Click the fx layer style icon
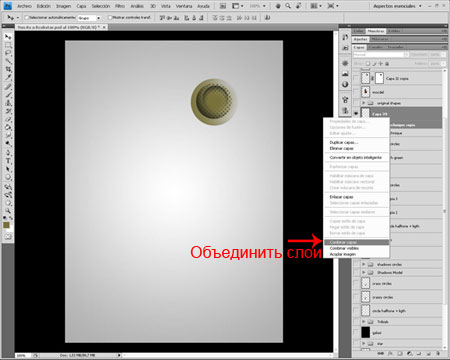This screenshot has width=450, height=360. point(390,353)
